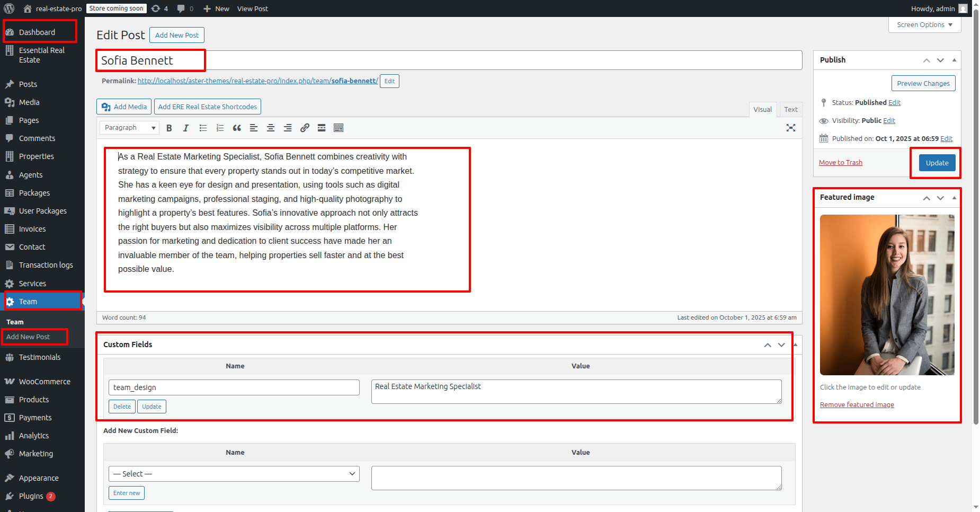Apply italic formatting in editor toolbar

tap(186, 128)
